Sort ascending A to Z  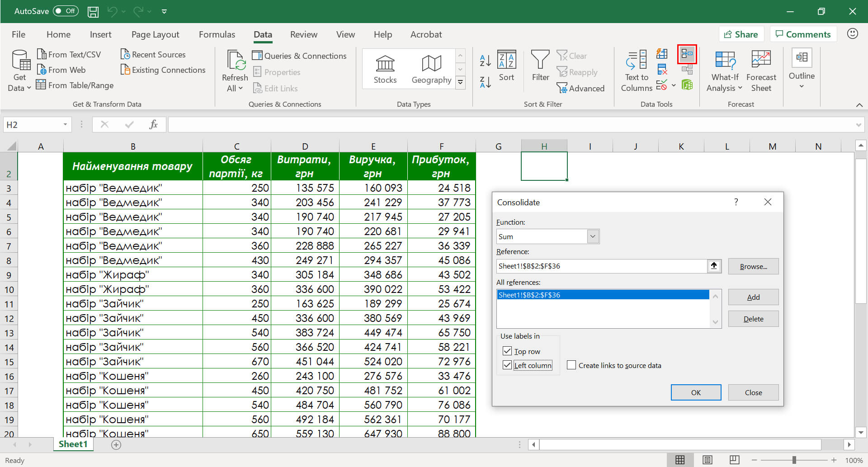(x=485, y=60)
